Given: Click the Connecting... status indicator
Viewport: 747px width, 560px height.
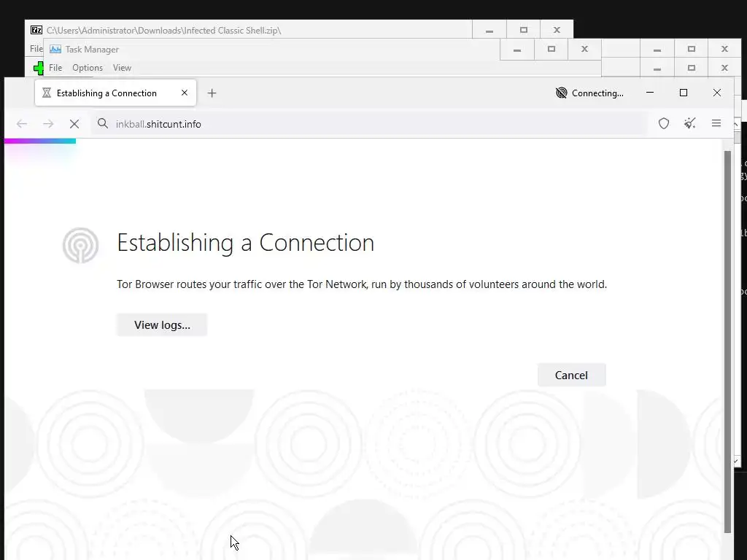Looking at the screenshot, I should click(589, 93).
